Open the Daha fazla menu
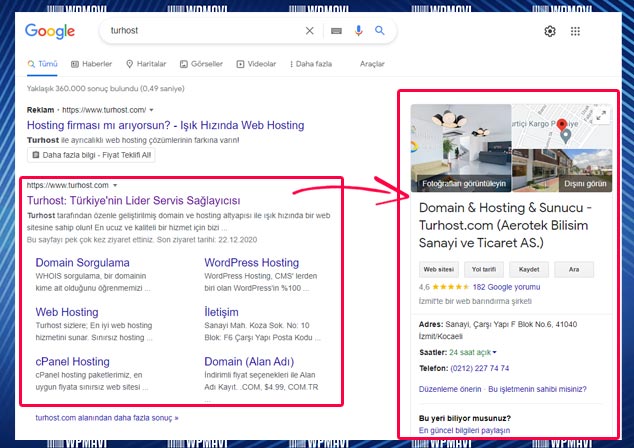The image size is (634, 448). point(311,64)
